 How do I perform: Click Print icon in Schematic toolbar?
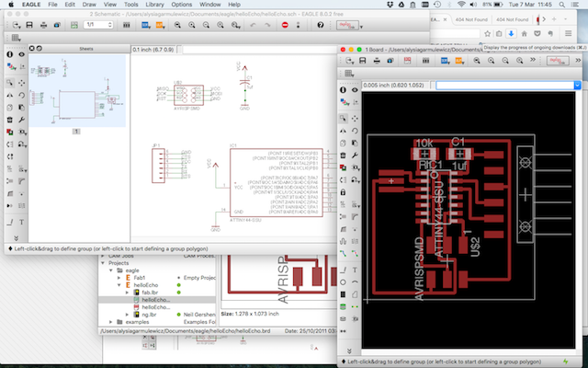point(43,25)
